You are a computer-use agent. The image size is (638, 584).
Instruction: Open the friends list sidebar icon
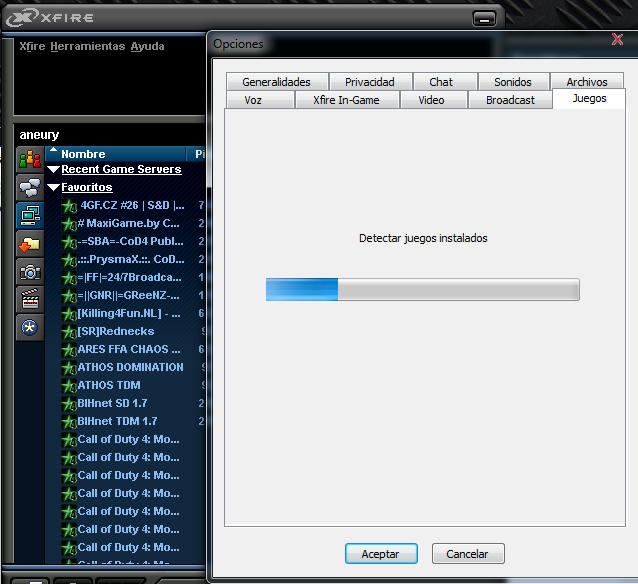[30, 160]
